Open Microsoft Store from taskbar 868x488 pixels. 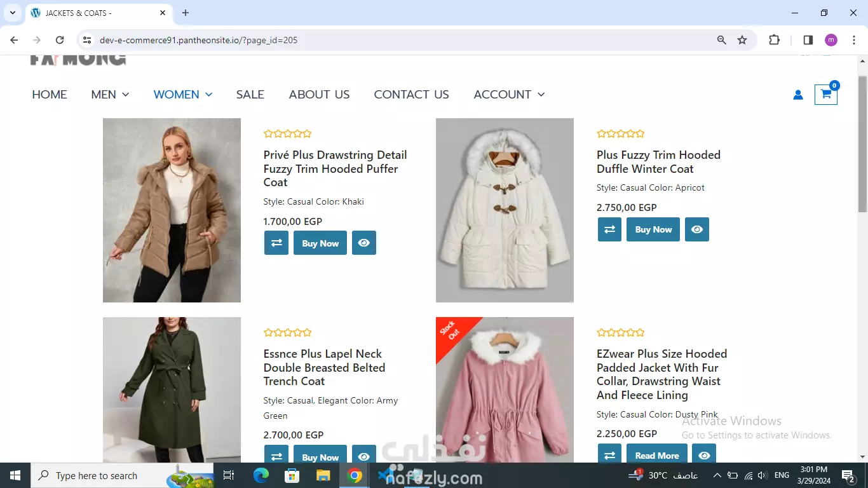292,475
